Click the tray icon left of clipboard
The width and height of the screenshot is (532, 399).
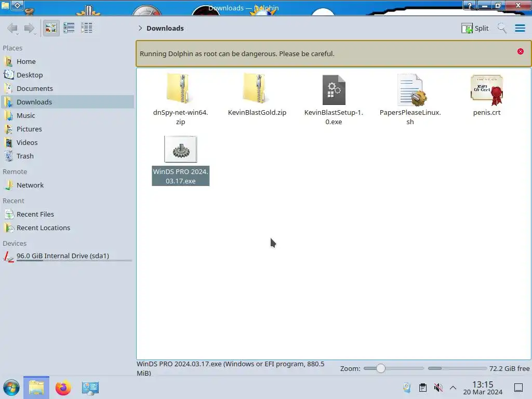(x=407, y=388)
